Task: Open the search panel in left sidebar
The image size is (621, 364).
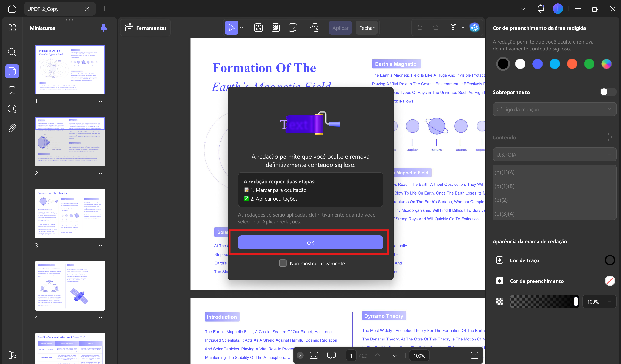Action: [12, 52]
